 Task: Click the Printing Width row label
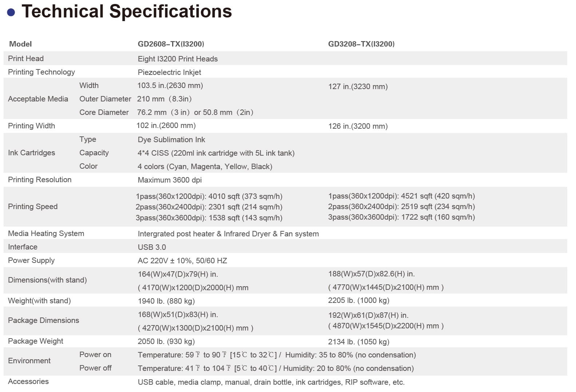tap(31, 126)
